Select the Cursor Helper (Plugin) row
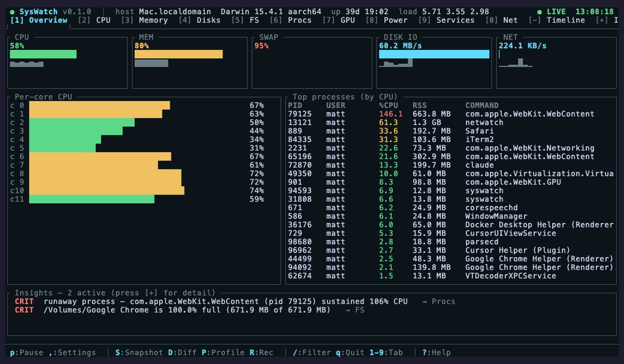This screenshot has height=364, width=624. pyautogui.click(x=451, y=250)
